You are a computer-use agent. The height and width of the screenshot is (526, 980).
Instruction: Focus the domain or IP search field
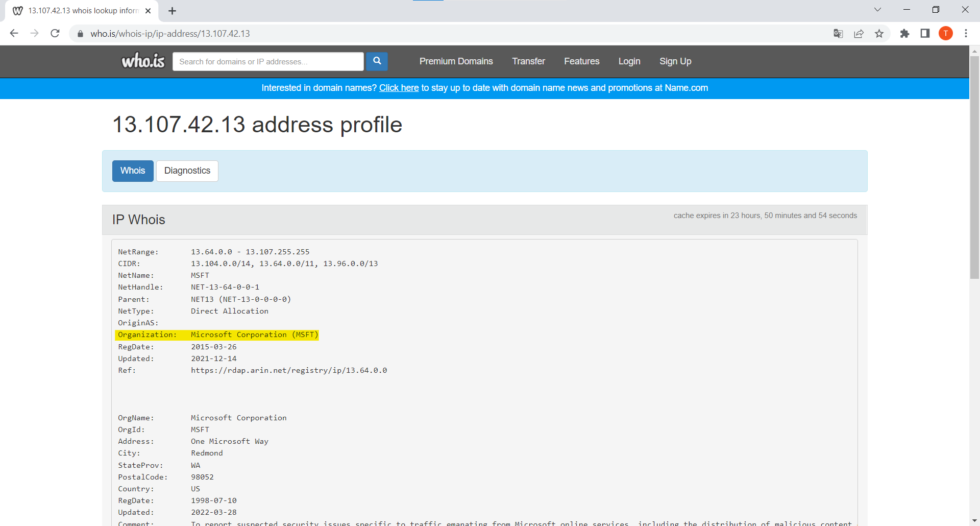(268, 61)
